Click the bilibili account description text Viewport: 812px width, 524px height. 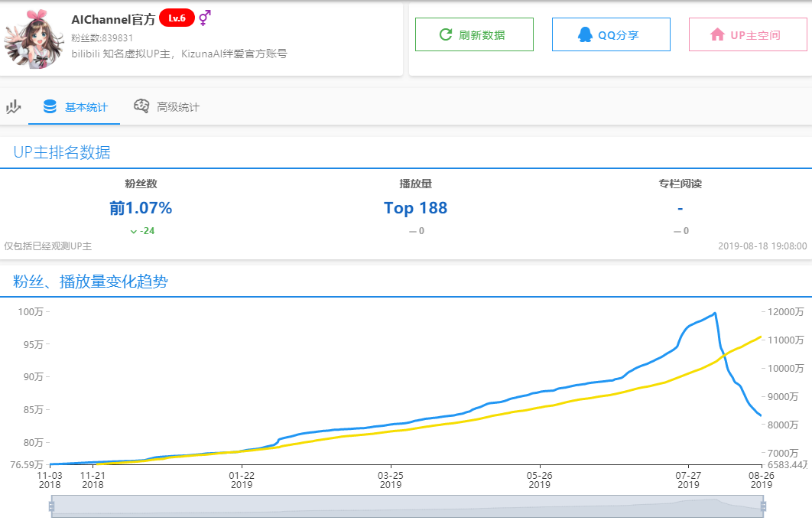pos(179,54)
